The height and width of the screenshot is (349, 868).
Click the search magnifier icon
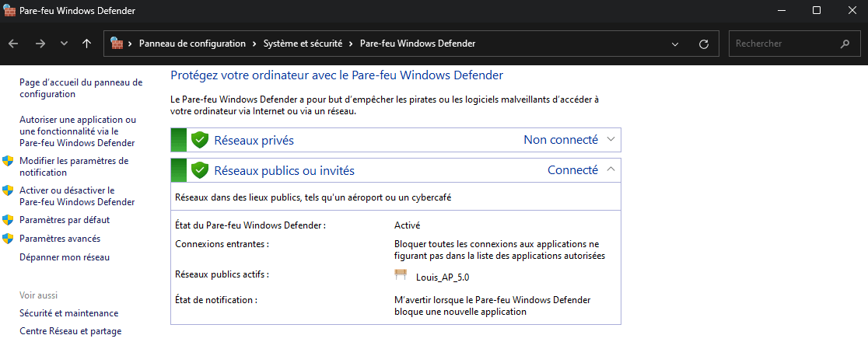pos(845,44)
